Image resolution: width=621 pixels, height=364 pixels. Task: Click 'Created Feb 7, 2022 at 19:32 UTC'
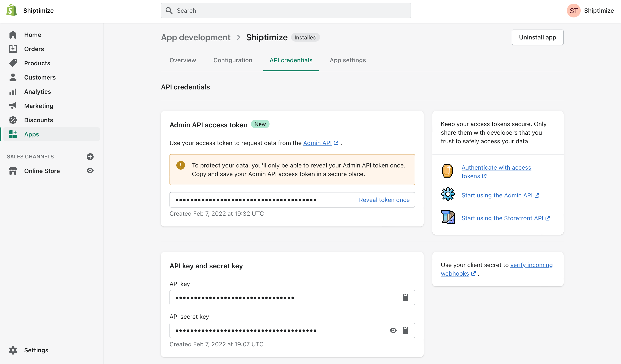pos(216,214)
